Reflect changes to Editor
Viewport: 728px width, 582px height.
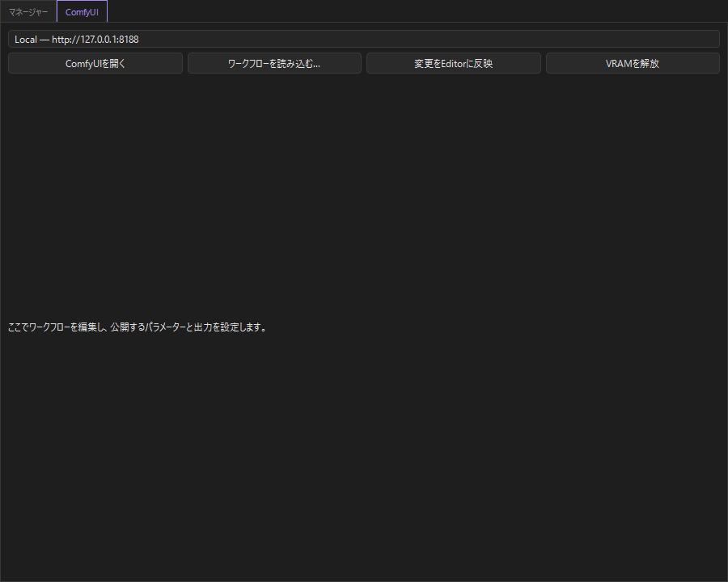tap(454, 63)
